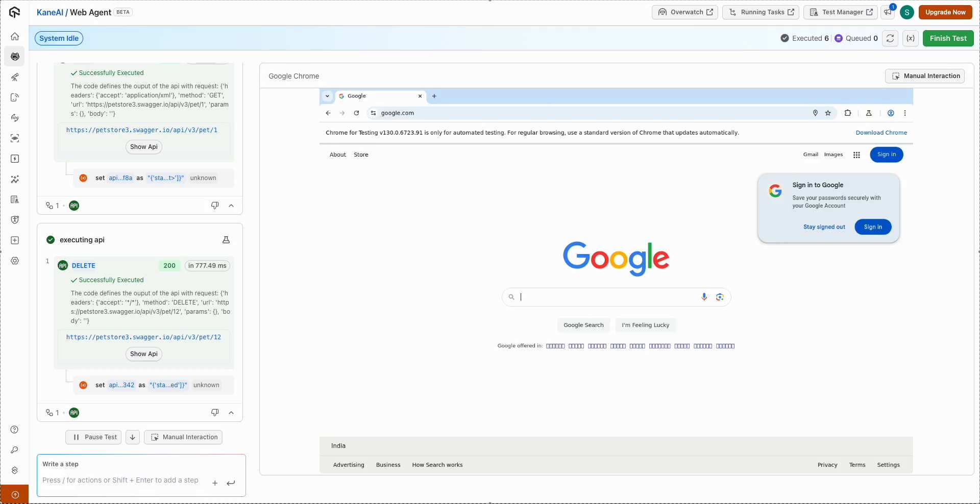Start Manual Interaction from the browser header icon
The height and width of the screenshot is (504, 980).
(x=925, y=75)
